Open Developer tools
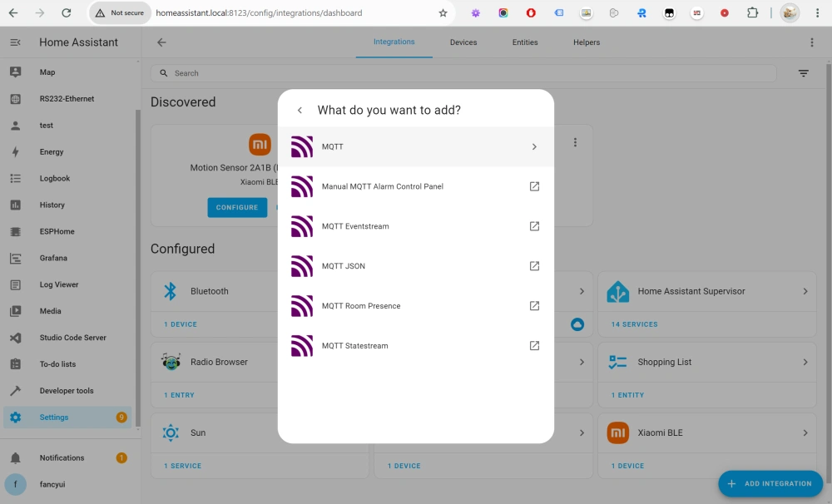 [68, 390]
